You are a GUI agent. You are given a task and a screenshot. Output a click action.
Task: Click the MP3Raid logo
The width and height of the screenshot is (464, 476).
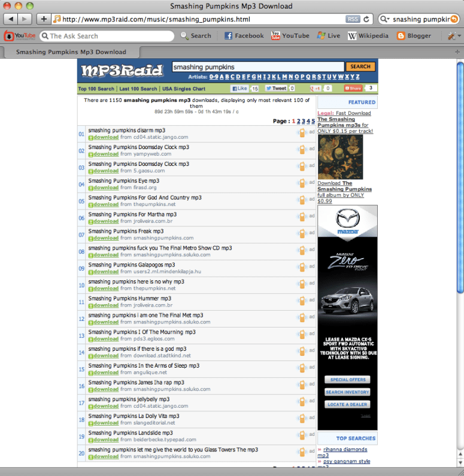pos(122,71)
